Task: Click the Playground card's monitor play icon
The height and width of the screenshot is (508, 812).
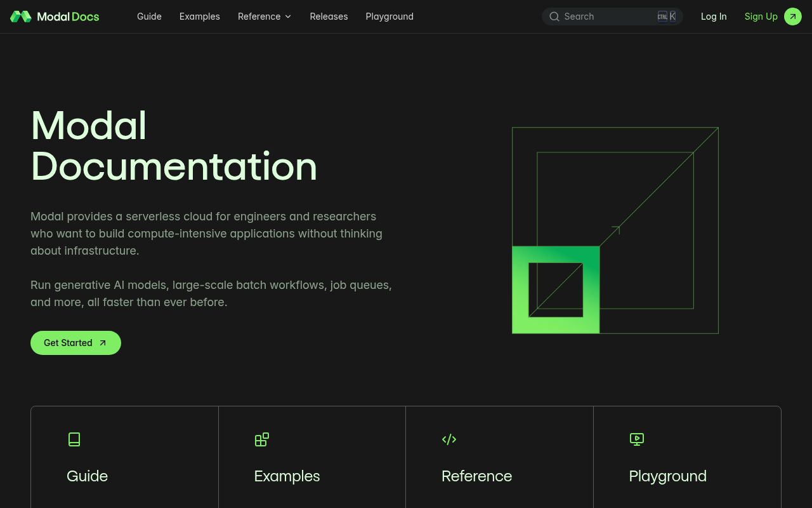Action: point(637,439)
